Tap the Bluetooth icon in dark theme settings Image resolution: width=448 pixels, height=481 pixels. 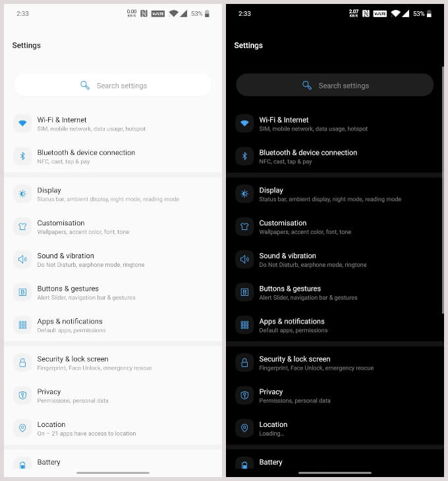click(x=244, y=156)
